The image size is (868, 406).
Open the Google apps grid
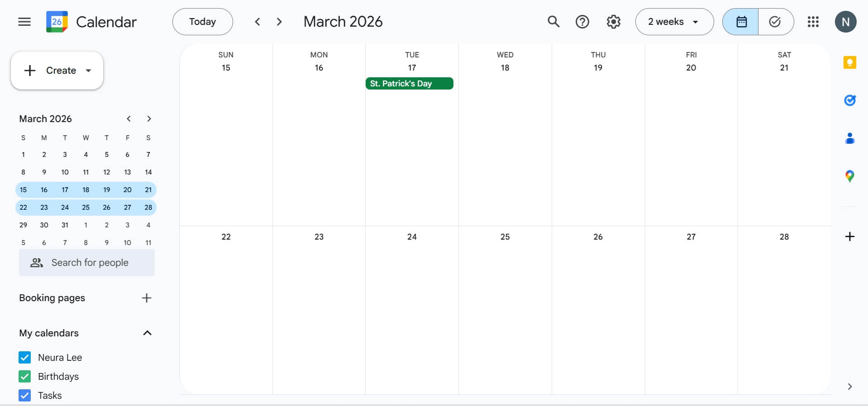(813, 21)
